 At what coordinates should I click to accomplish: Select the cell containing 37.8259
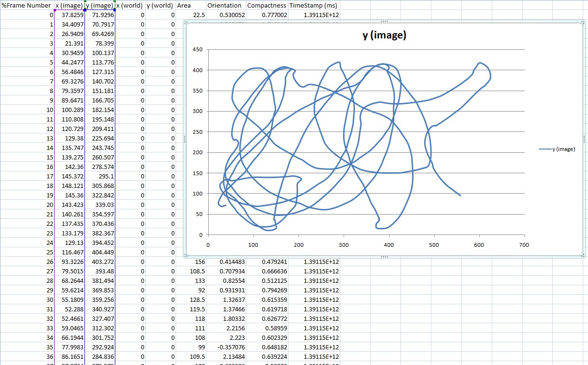coord(69,15)
